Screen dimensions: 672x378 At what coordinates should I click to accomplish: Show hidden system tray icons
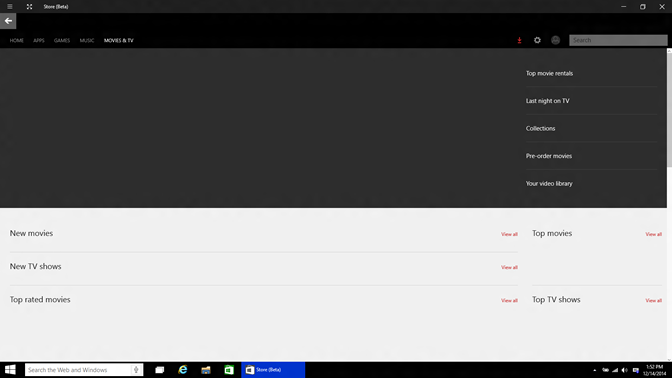[594, 370]
